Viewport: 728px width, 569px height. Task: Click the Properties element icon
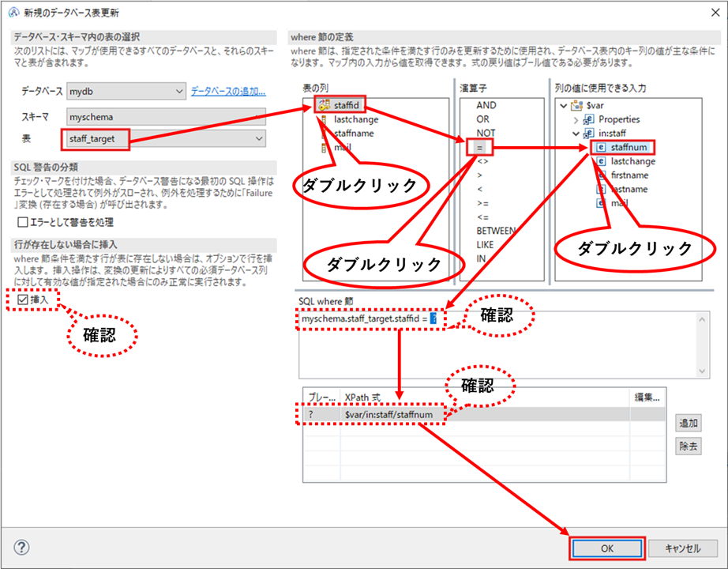[x=589, y=119]
